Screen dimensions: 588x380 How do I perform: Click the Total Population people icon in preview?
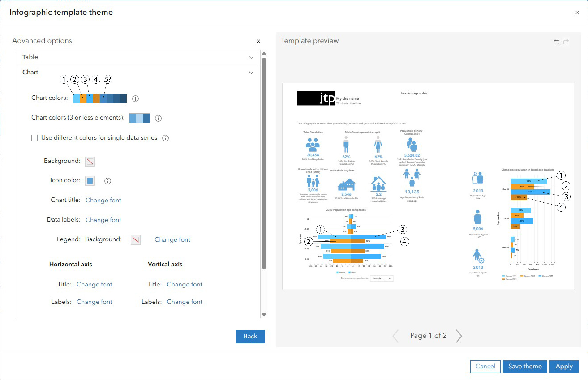[x=313, y=145]
